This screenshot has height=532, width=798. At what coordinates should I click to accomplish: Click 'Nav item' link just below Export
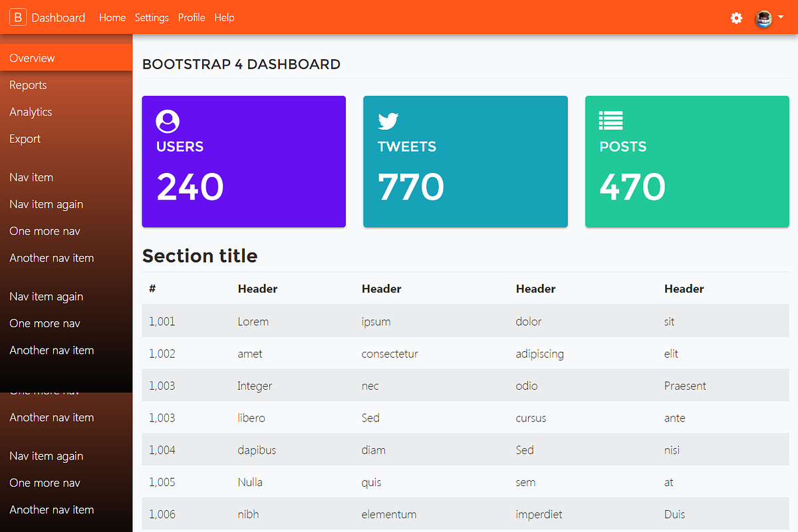click(x=31, y=178)
